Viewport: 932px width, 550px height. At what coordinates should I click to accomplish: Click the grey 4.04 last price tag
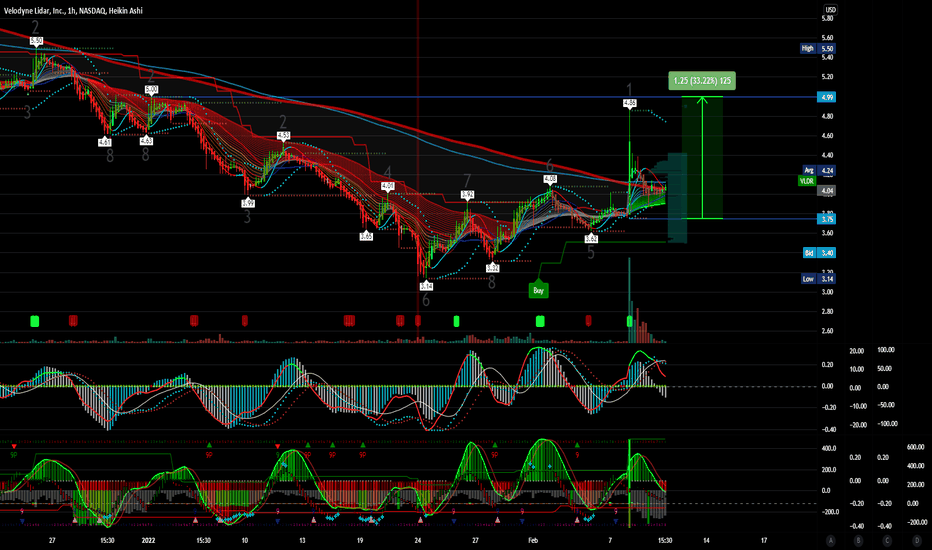pyautogui.click(x=827, y=191)
